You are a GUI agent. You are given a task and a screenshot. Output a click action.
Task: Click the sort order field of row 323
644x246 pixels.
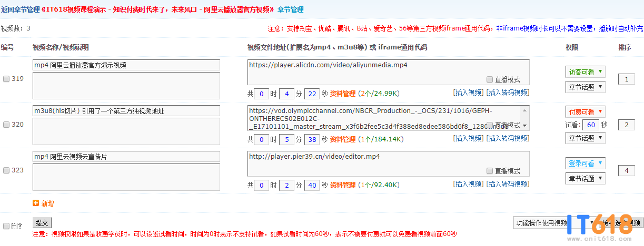627,171
